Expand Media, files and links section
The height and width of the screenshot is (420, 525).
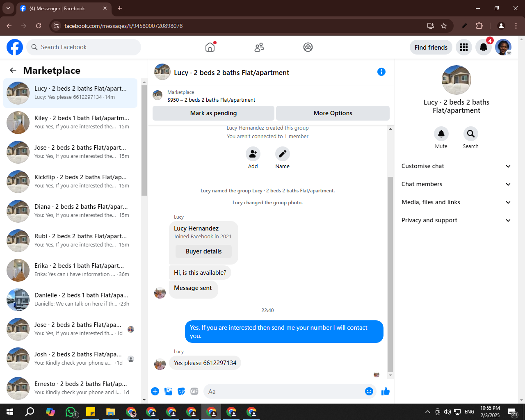click(x=456, y=202)
